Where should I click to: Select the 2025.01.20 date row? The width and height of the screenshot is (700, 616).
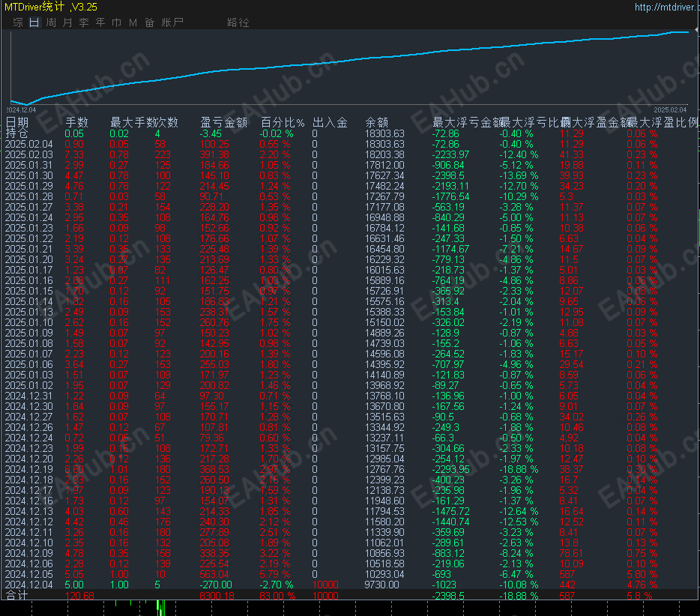(29, 259)
